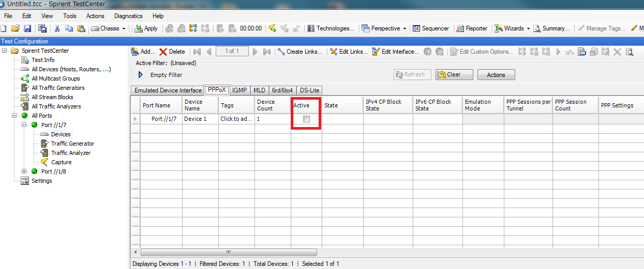Click the Actions button beside Clear
This screenshot has width=644, height=269.
click(496, 75)
